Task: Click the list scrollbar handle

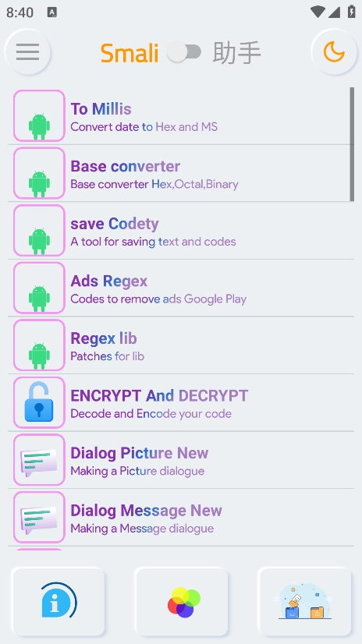Action: (x=352, y=144)
